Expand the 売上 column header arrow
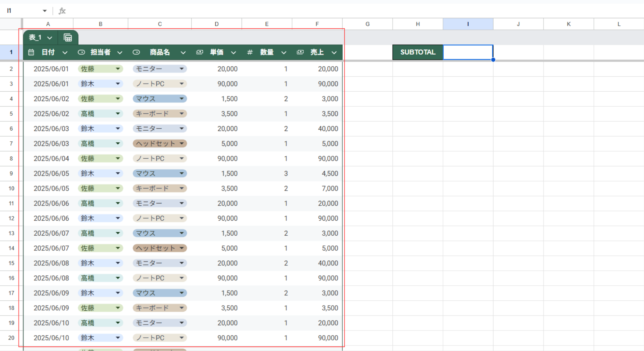 [334, 53]
